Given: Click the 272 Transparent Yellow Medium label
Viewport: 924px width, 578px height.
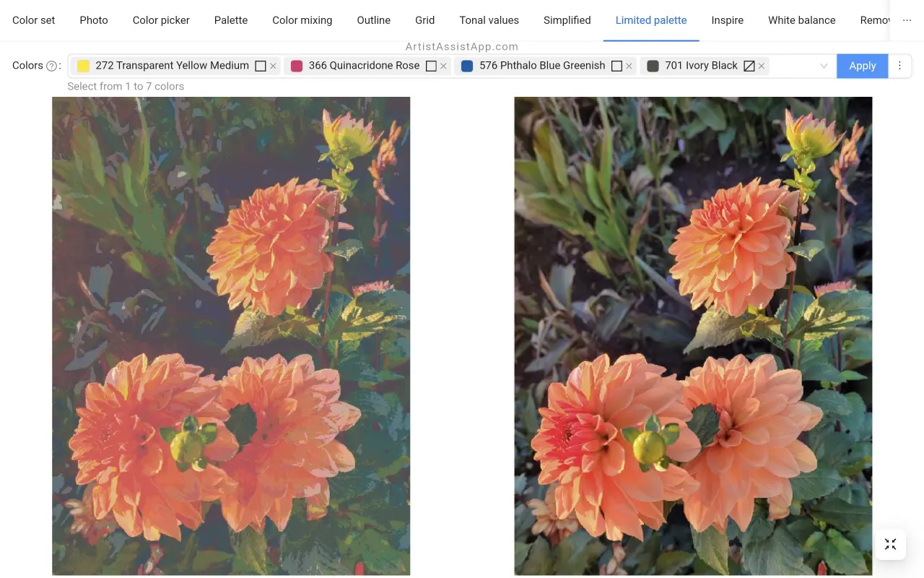Looking at the screenshot, I should pos(173,66).
